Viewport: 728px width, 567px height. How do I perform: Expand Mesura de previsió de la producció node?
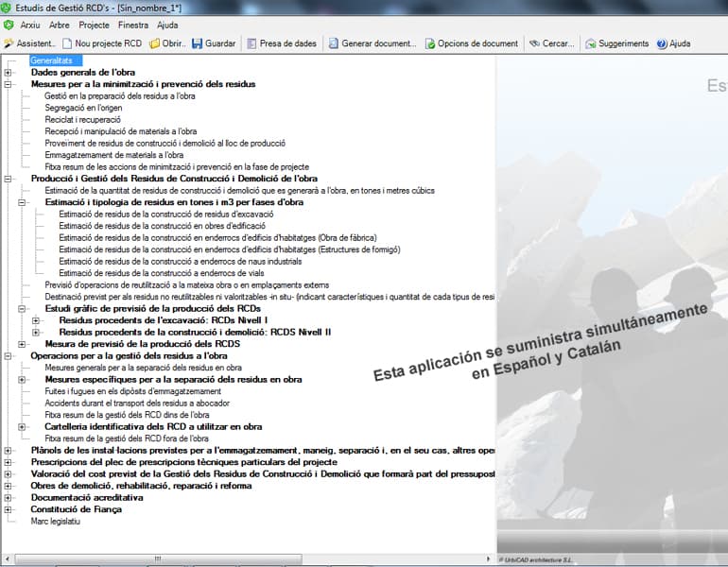(x=22, y=344)
